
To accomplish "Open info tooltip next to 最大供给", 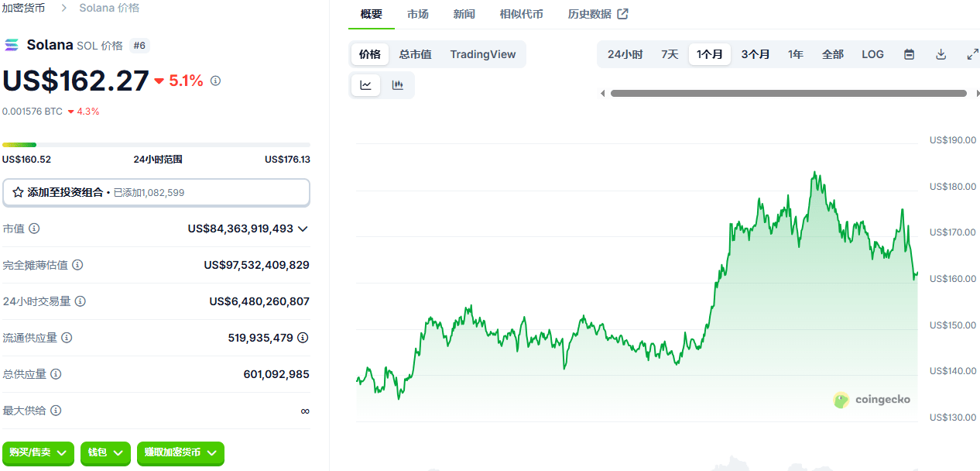I will tap(56, 411).
